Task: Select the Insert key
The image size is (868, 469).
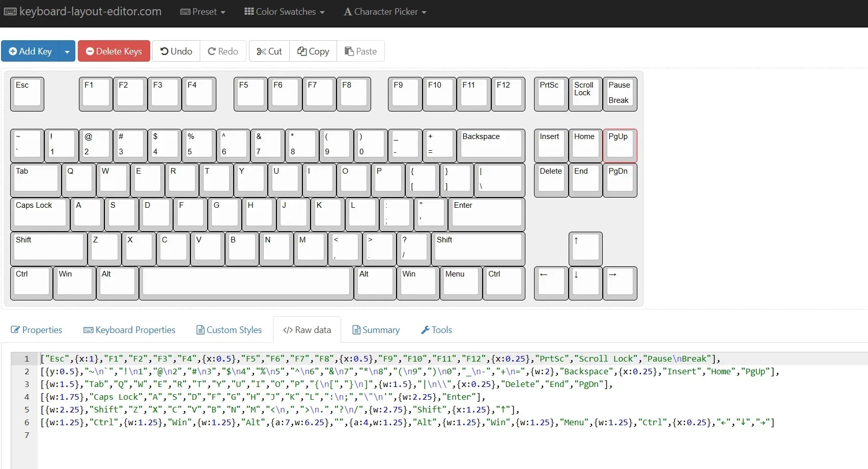Action: click(551, 146)
